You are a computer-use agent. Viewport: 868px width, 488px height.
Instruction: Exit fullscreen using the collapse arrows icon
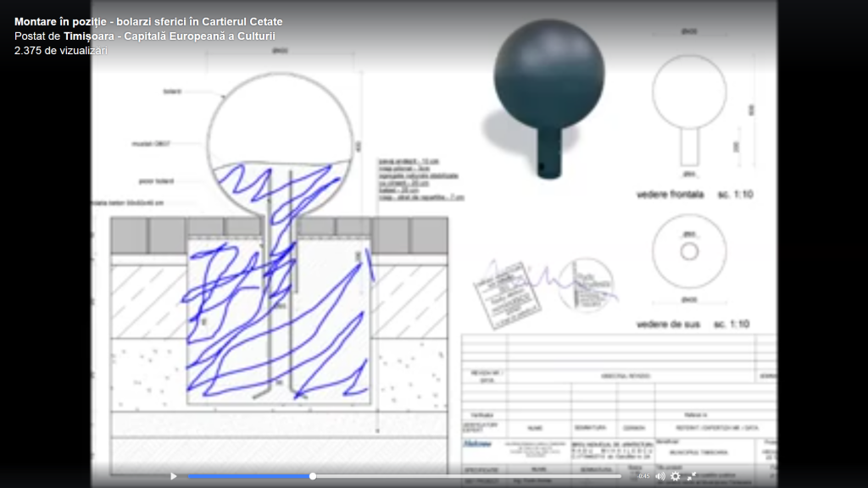tap(692, 476)
